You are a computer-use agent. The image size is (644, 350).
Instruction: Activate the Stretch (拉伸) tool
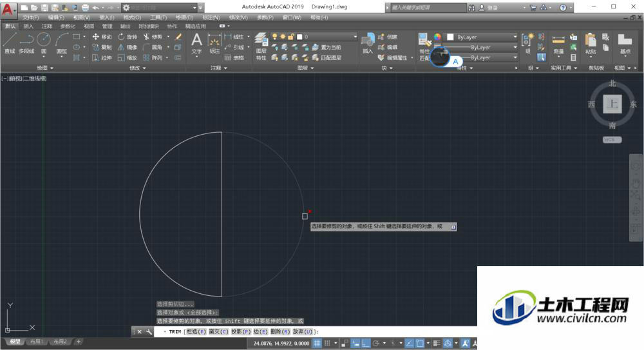(x=102, y=57)
